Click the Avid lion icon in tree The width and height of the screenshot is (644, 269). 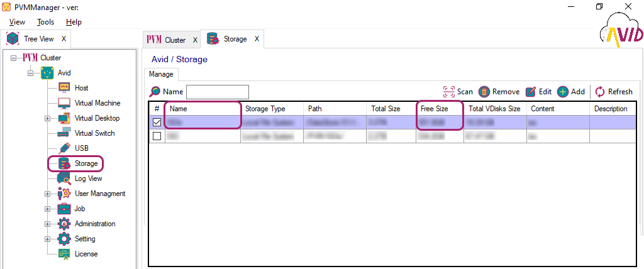(47, 73)
